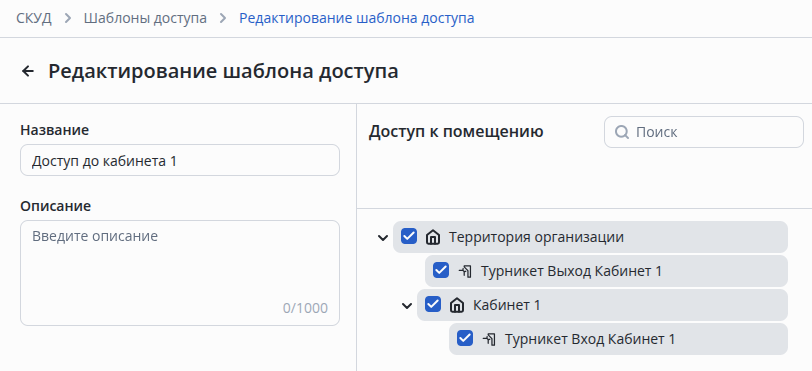Click the house icon beside Кабинет 1

click(x=456, y=305)
